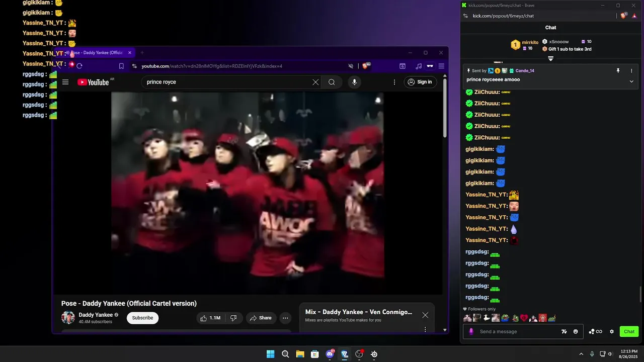The width and height of the screenshot is (644, 362).
Task: Open the Mix playlist options menu
Action: click(425, 329)
